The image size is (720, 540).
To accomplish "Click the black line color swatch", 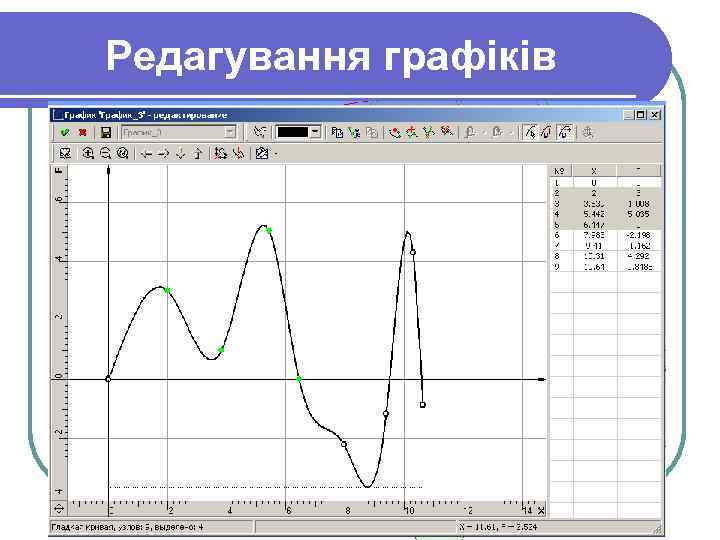I will pyautogui.click(x=292, y=132).
